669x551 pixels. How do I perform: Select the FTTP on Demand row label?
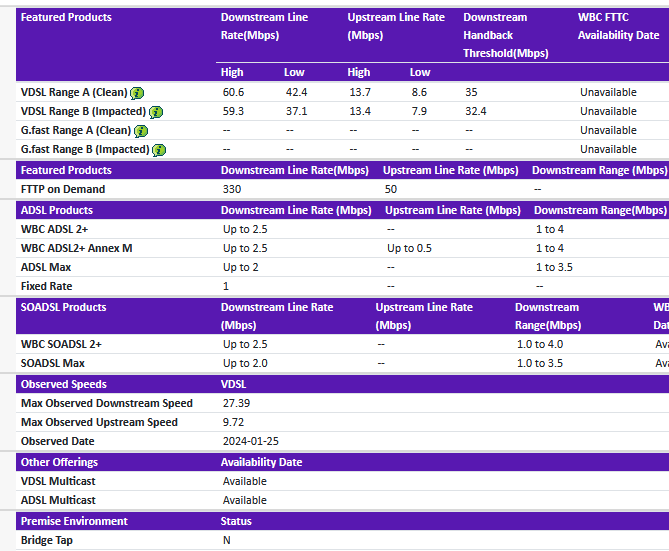(63, 189)
